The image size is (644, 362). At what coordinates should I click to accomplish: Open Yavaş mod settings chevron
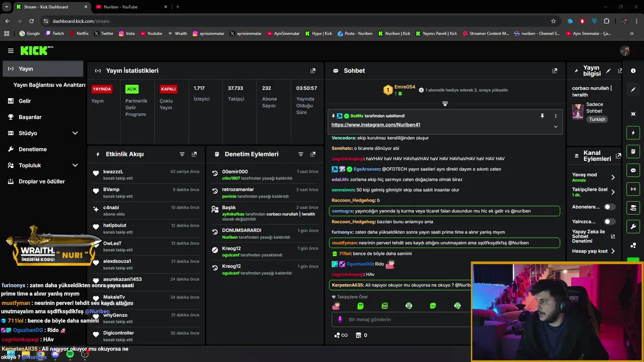613,177
